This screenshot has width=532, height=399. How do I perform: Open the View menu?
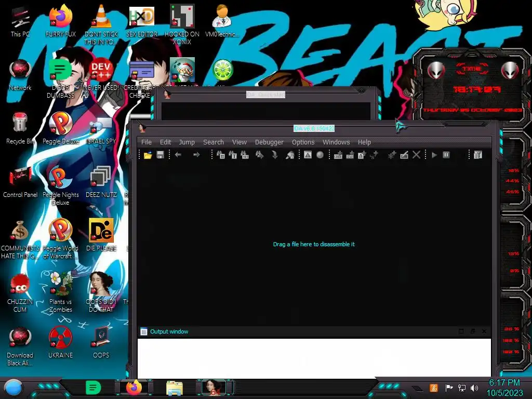[x=239, y=142]
